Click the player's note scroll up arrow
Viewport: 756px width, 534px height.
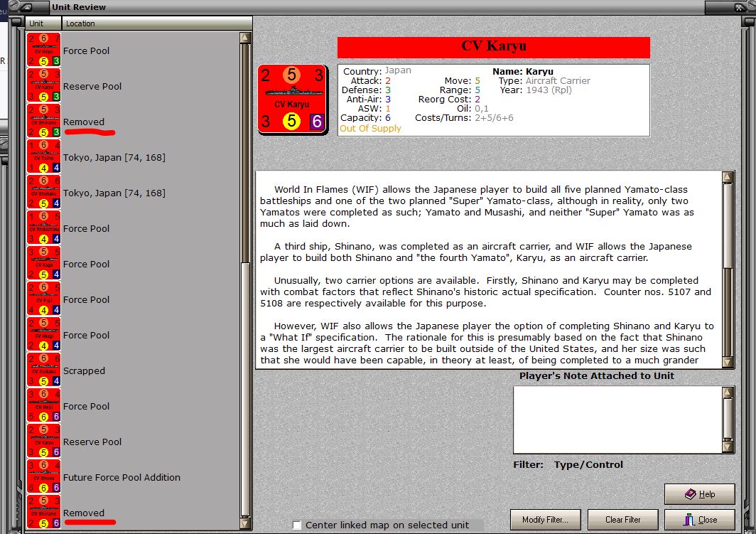(728, 393)
